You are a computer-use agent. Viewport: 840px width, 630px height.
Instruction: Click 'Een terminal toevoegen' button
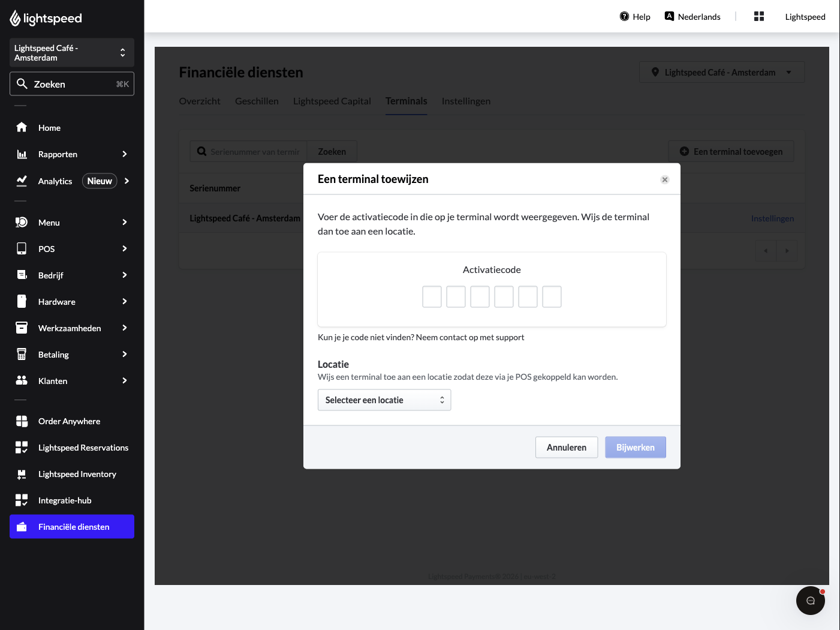[x=731, y=151]
